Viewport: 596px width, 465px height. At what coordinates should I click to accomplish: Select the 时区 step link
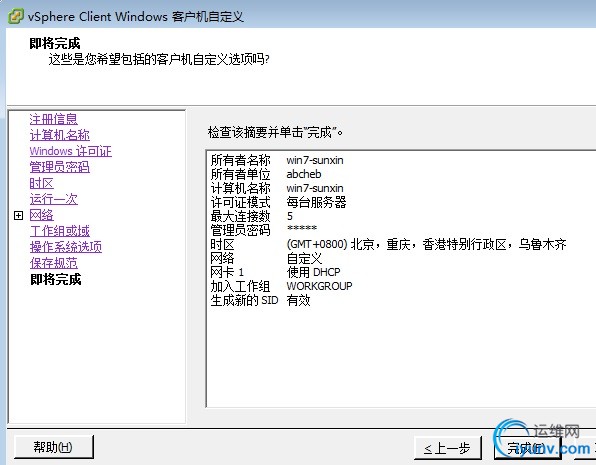coord(41,183)
